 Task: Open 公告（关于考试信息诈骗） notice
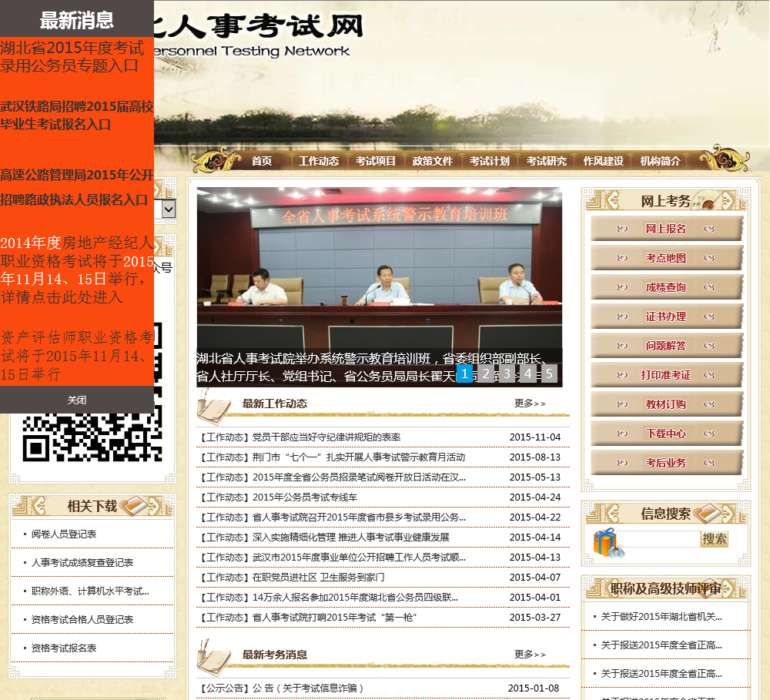308,688
